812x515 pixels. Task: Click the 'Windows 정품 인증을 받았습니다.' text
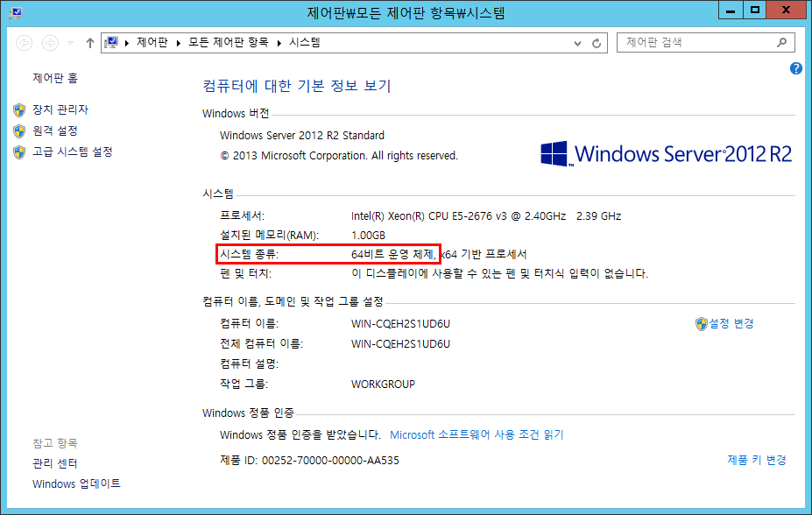pos(300,434)
